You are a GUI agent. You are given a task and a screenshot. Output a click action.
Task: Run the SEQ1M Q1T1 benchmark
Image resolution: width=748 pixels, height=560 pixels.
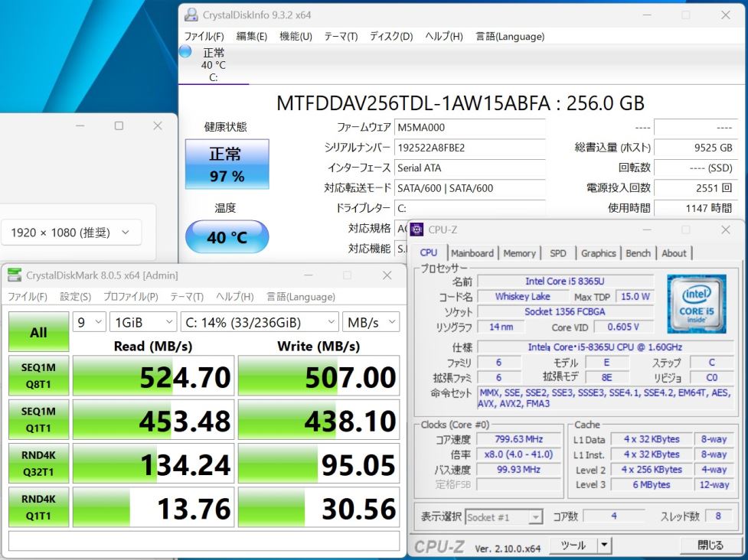(38, 419)
